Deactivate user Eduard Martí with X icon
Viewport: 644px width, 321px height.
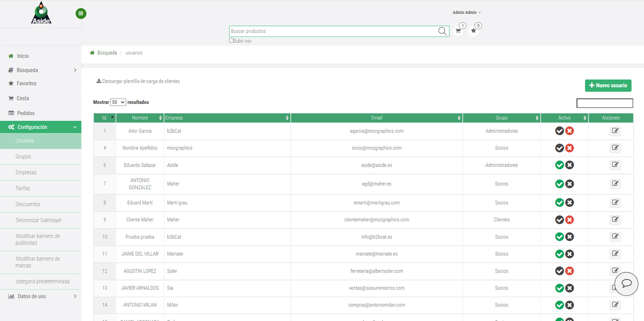pos(569,203)
